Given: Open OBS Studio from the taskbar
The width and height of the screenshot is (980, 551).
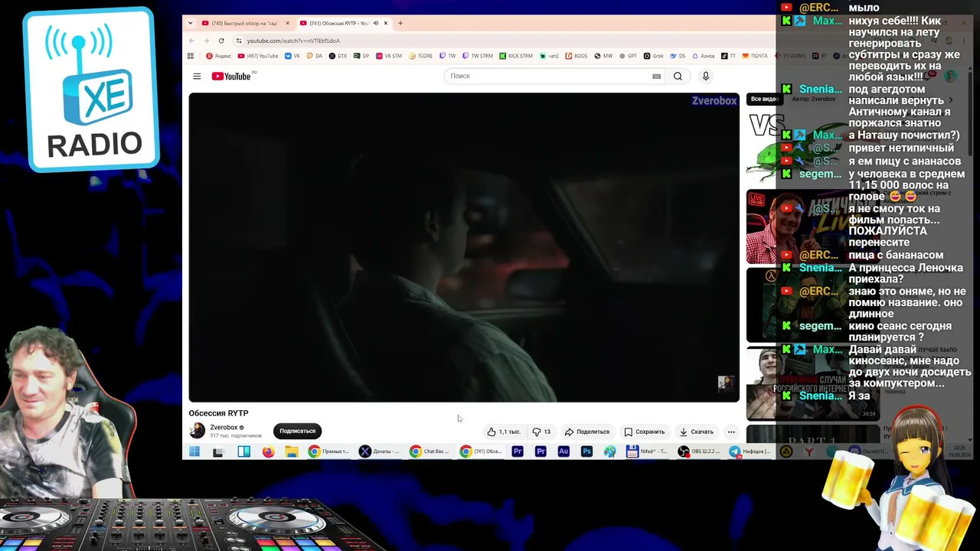Looking at the screenshot, I should tap(700, 452).
